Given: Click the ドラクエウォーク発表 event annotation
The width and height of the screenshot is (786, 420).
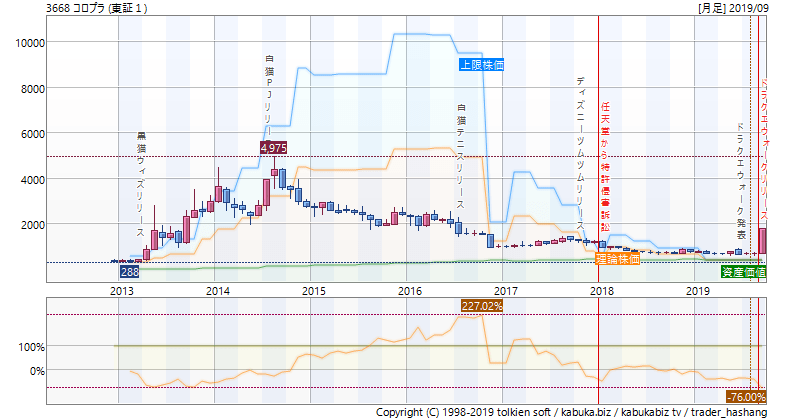Looking at the screenshot, I should coord(740,181).
